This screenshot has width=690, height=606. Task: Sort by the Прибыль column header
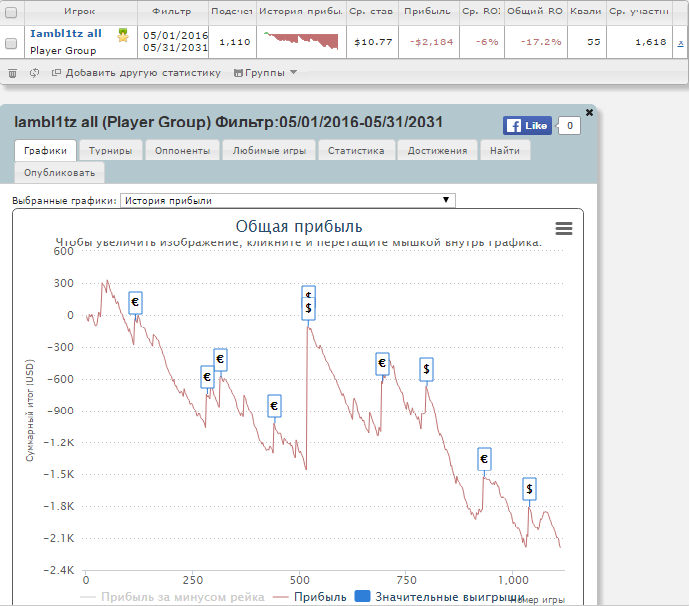pyautogui.click(x=428, y=12)
